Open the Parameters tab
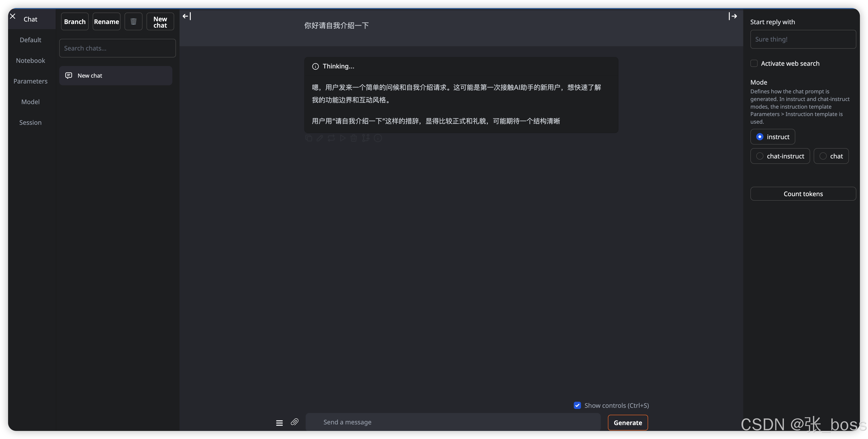 (30, 81)
